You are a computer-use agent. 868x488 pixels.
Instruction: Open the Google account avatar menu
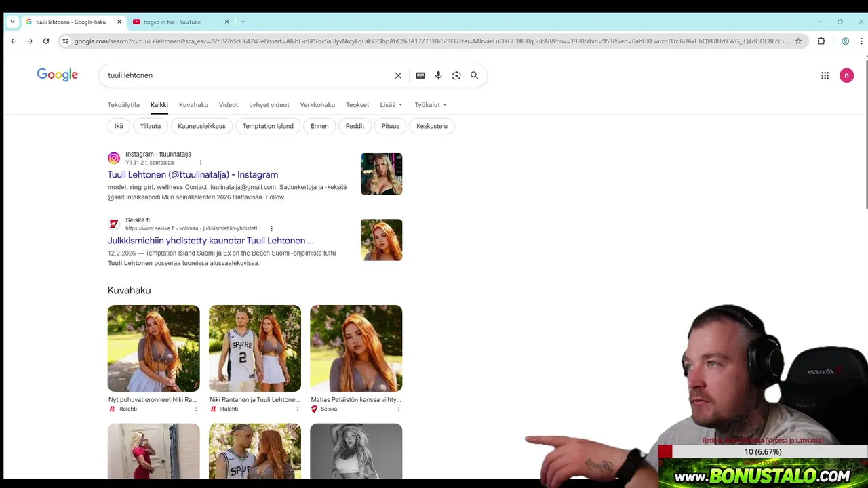tap(846, 75)
